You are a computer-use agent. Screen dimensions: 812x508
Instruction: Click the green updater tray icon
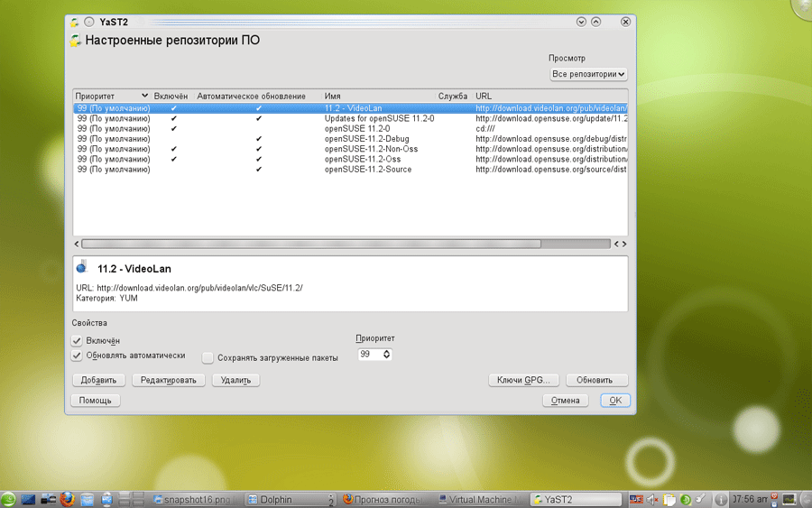pos(685,499)
